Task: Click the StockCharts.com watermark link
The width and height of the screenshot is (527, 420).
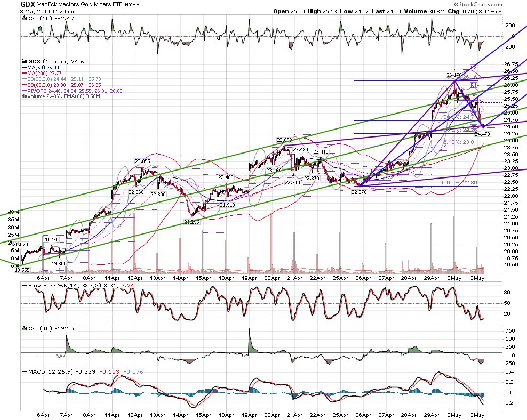Action: pos(478,4)
